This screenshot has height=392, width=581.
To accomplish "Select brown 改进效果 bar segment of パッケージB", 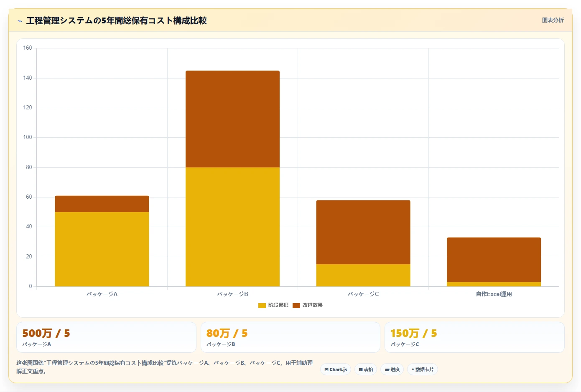I will click(x=232, y=119).
